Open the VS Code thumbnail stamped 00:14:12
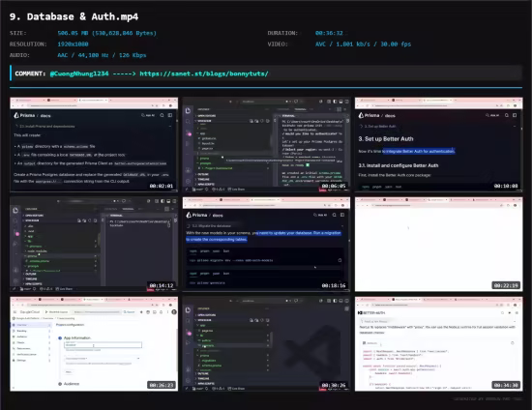This screenshot has width=532, height=410. [94, 245]
